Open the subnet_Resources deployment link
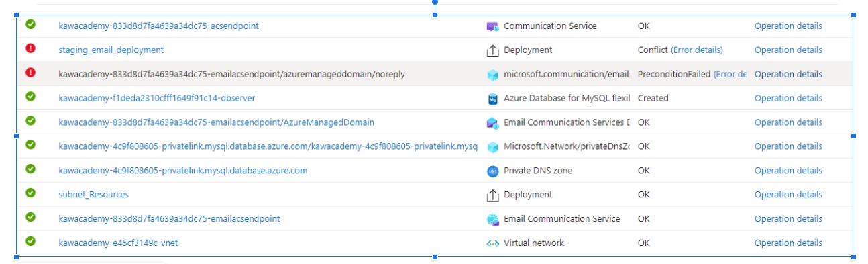 [93, 195]
